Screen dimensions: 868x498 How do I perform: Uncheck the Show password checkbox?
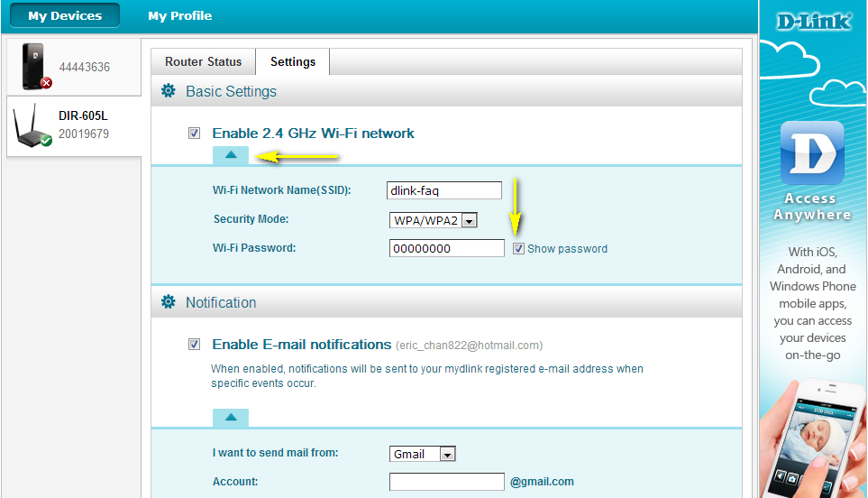click(x=518, y=248)
